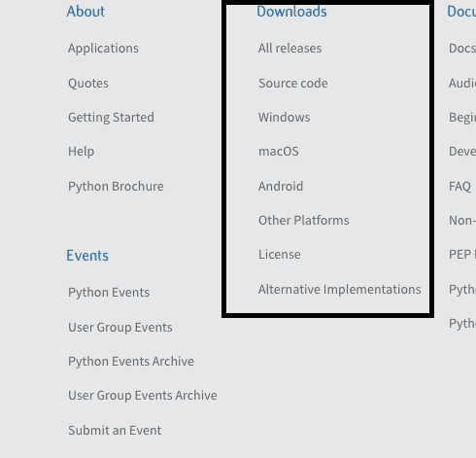Open the Python Brochure link
Screen dimensions: 476x458
click(116, 187)
